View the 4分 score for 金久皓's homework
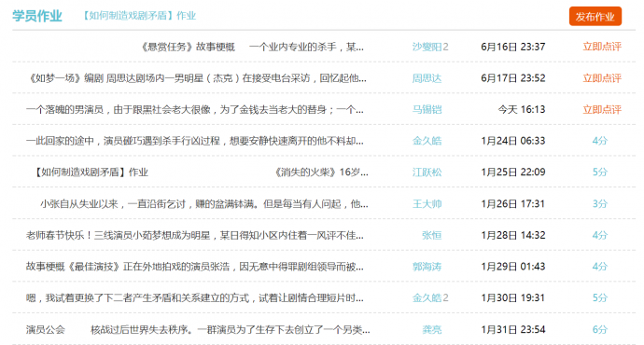 (599, 141)
